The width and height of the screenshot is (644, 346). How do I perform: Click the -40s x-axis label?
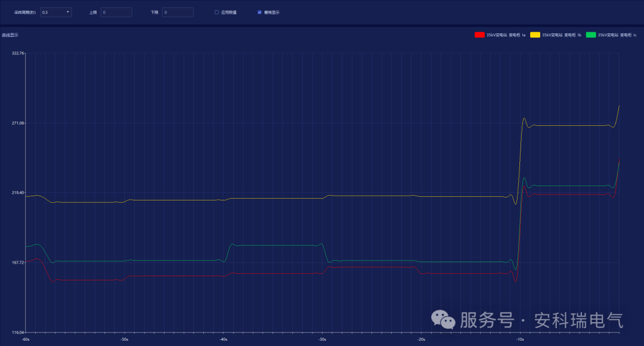[x=224, y=339]
